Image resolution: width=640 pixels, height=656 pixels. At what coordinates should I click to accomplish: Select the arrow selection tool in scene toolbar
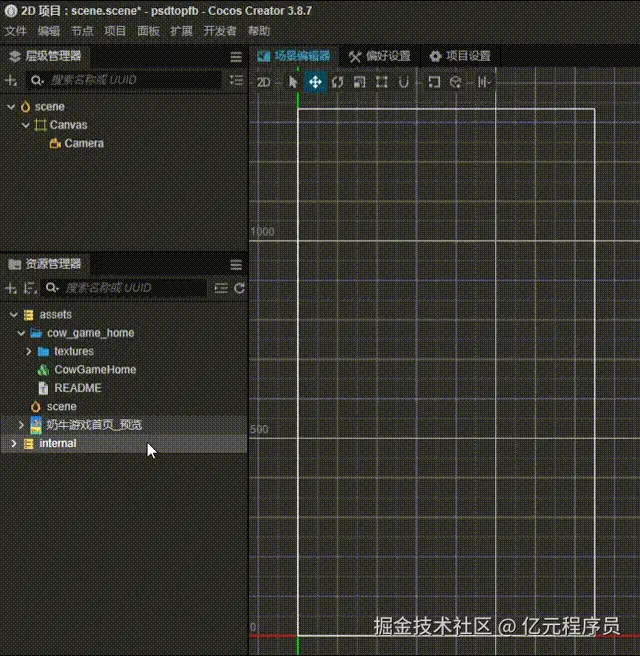click(x=293, y=82)
